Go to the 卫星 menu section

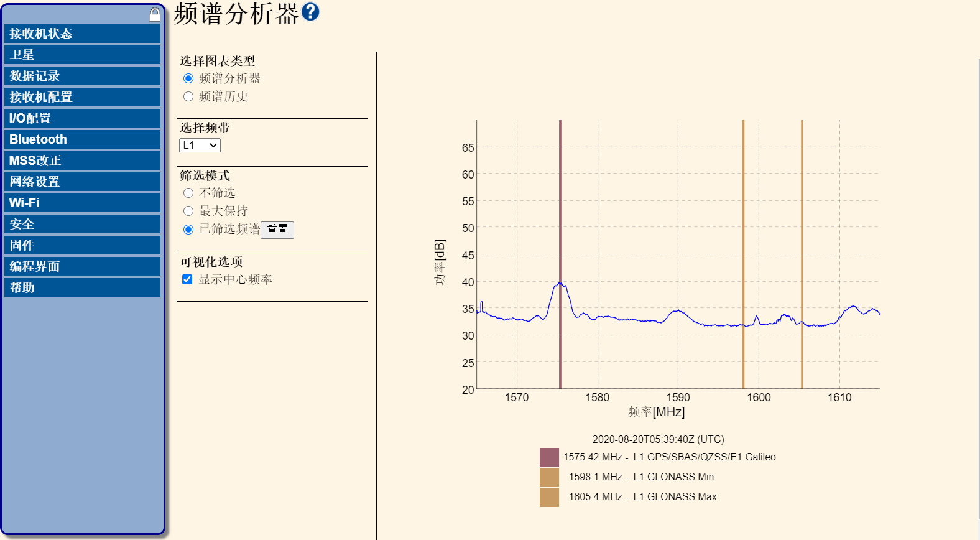[82, 55]
